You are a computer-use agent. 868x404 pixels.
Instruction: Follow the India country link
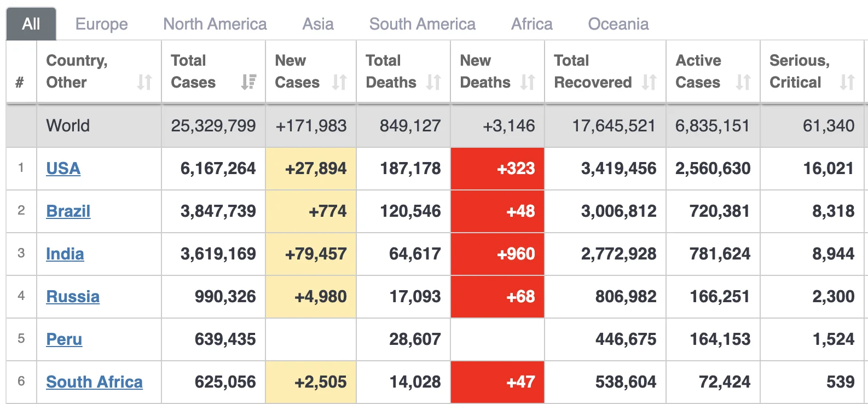pos(65,254)
